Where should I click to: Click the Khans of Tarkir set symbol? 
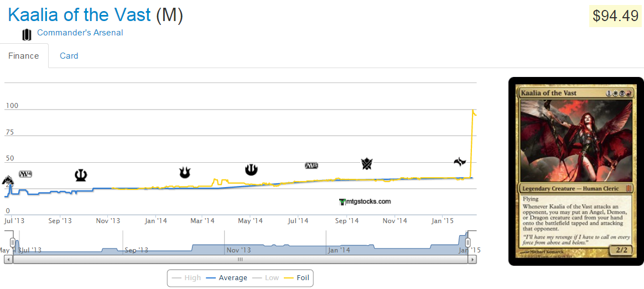(x=366, y=164)
